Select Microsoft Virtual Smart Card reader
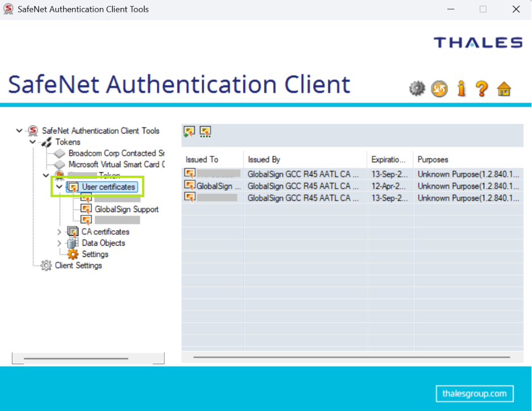Viewport: 532px width, 411px height. [x=116, y=164]
